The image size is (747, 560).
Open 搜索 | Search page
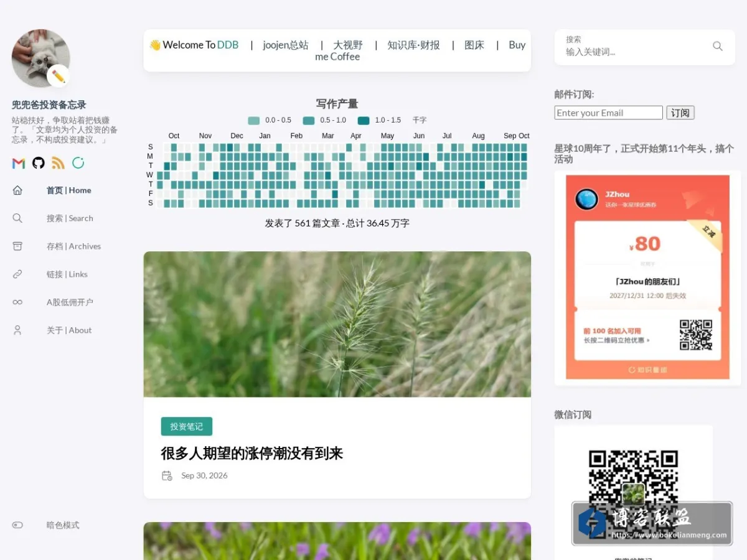point(70,218)
